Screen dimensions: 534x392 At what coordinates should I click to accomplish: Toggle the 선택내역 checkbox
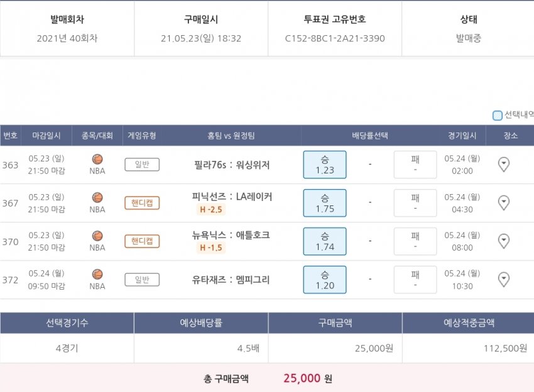pyautogui.click(x=498, y=116)
